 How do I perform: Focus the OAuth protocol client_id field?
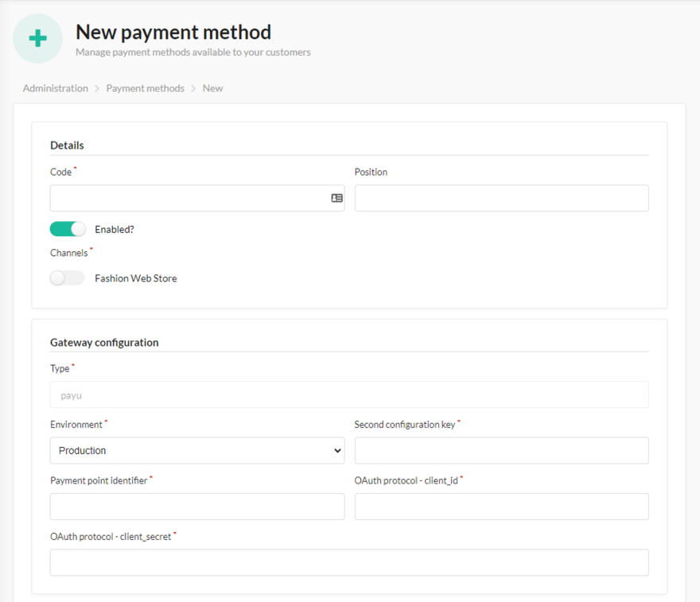coord(501,507)
